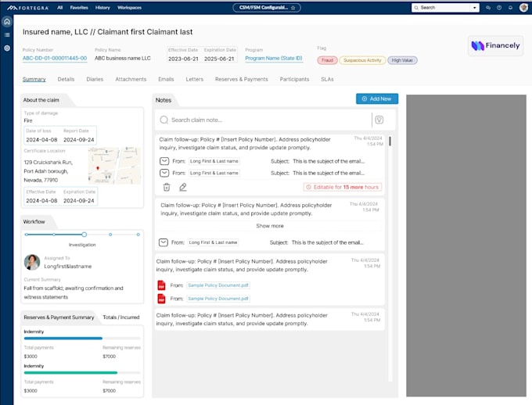Switch to Totals / Incurred tab

click(x=121, y=317)
